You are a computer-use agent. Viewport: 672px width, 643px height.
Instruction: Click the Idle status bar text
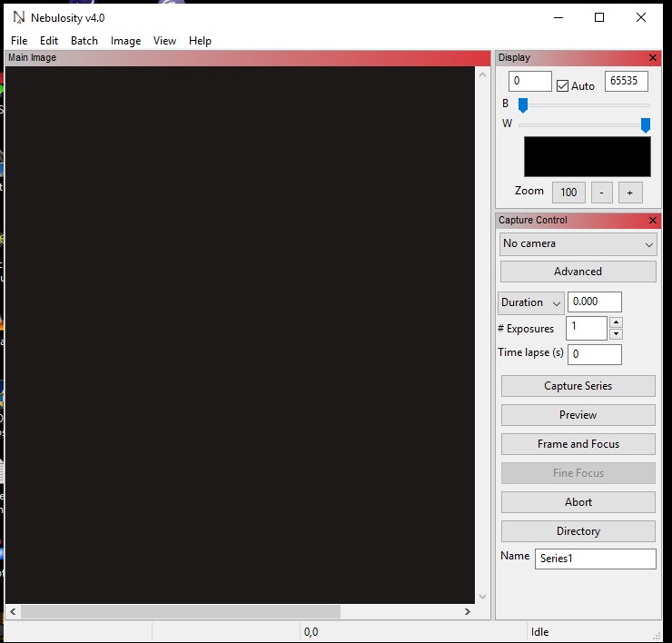539,632
